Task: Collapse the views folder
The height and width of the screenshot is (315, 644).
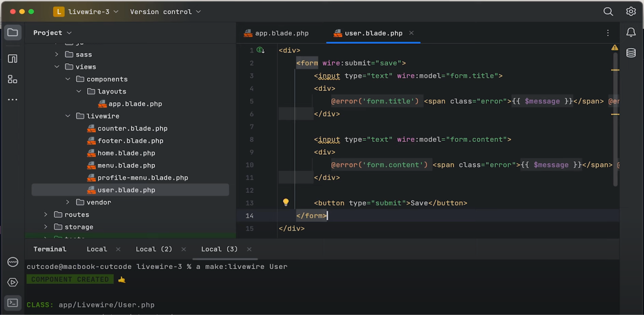Action: click(x=57, y=67)
